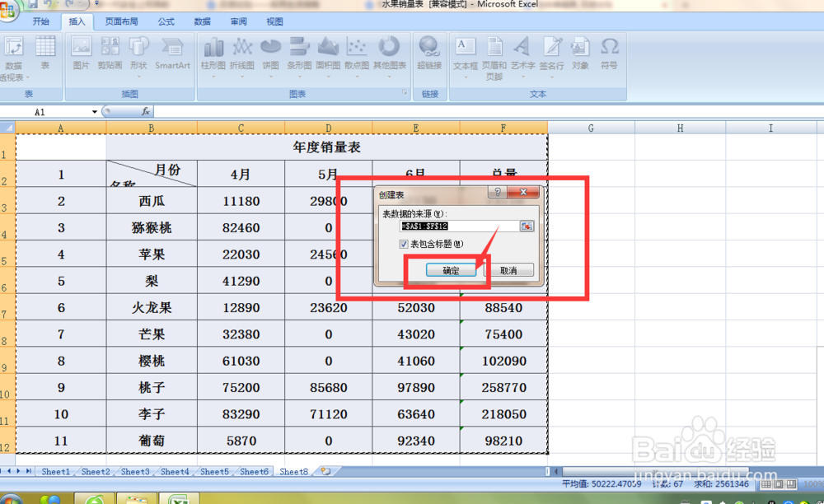Open the Shapes (形状) gallery

138,57
